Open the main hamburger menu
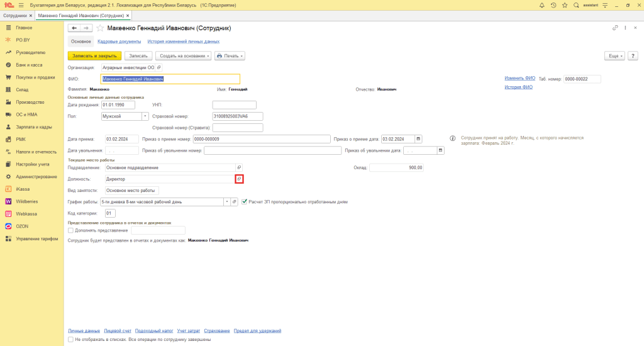The image size is (644, 346). (21, 5)
